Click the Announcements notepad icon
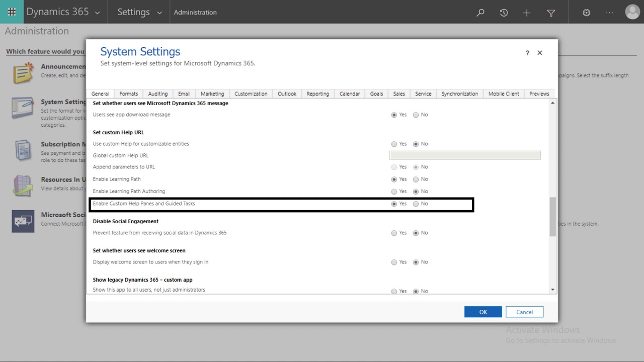The height and width of the screenshot is (362, 644). coord(23,73)
